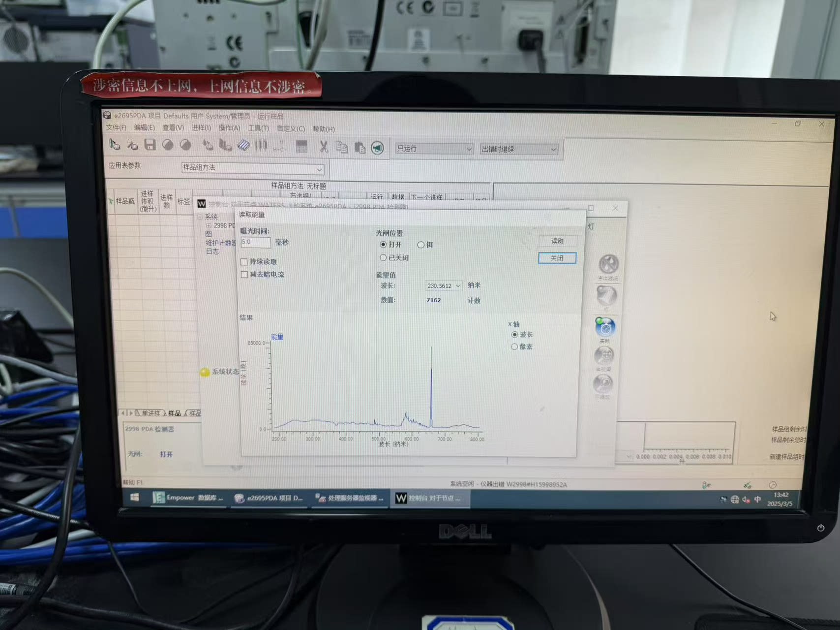The image size is (840, 630).
Task: Click the green megaphone toolbar icon
Action: click(377, 148)
